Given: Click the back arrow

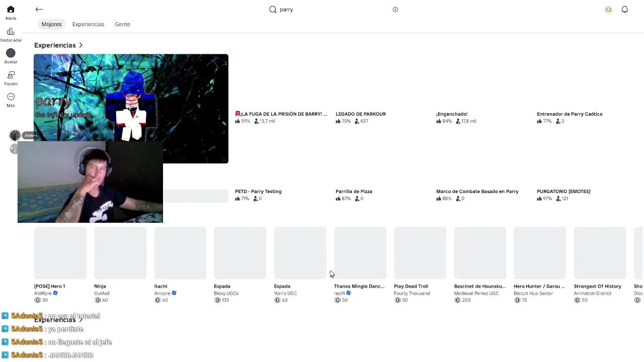Looking at the screenshot, I should (x=39, y=9).
